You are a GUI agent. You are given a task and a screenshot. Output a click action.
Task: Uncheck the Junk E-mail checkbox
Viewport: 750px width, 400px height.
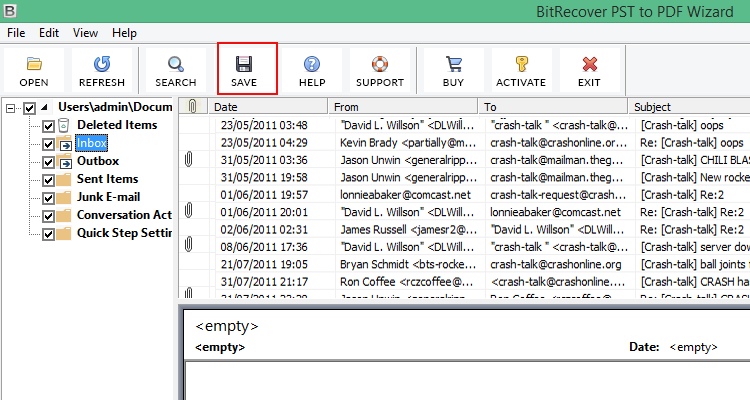click(48, 198)
